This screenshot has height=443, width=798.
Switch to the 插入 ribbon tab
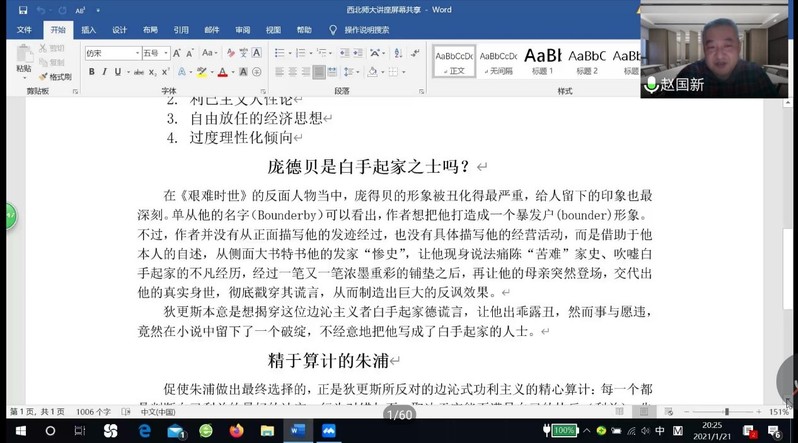click(89, 30)
